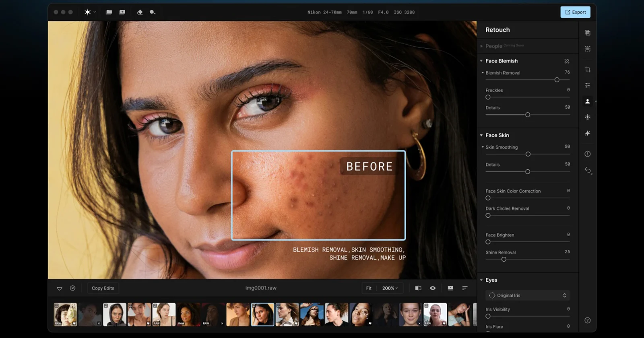This screenshot has width=644, height=338.
Task: Open the image info icon
Action: pos(588,154)
